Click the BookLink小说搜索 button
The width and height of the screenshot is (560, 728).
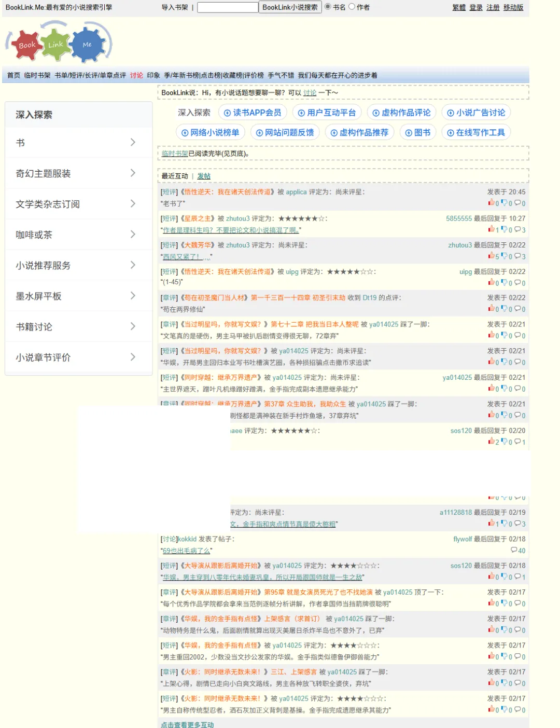tap(290, 7)
